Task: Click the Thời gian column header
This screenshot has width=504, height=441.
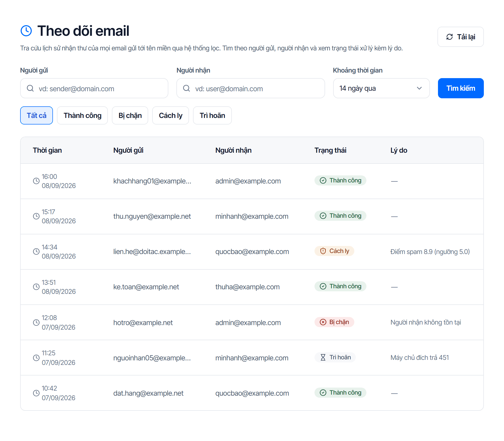Action: [47, 150]
